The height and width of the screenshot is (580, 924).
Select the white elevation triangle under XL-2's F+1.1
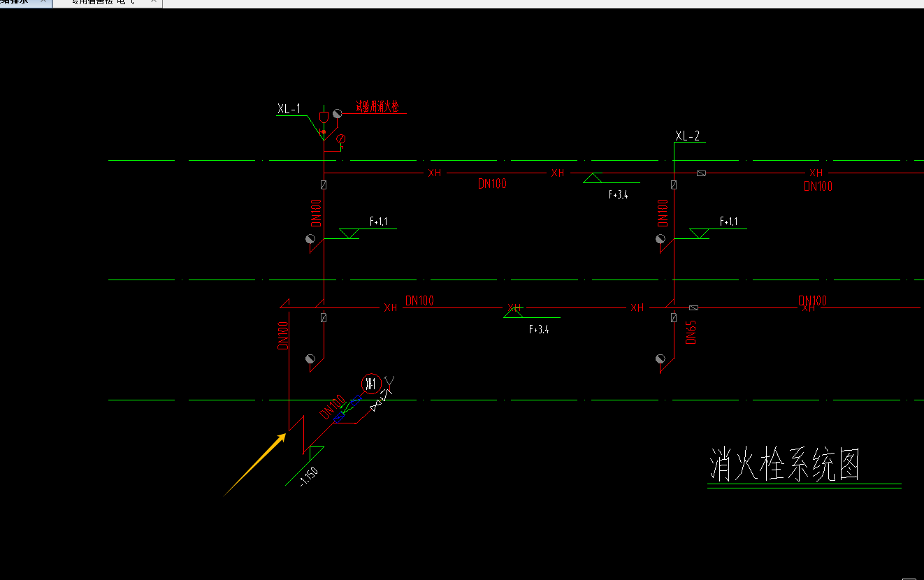[699, 233]
